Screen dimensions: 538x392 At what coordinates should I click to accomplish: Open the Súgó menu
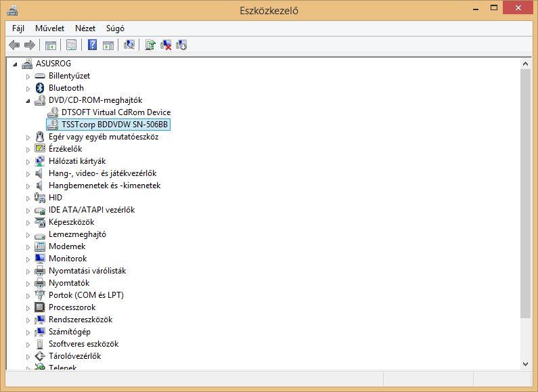click(115, 28)
